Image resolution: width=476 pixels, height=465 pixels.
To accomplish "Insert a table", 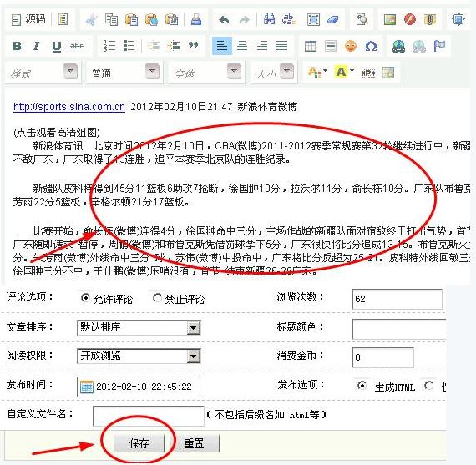I will tap(311, 47).
